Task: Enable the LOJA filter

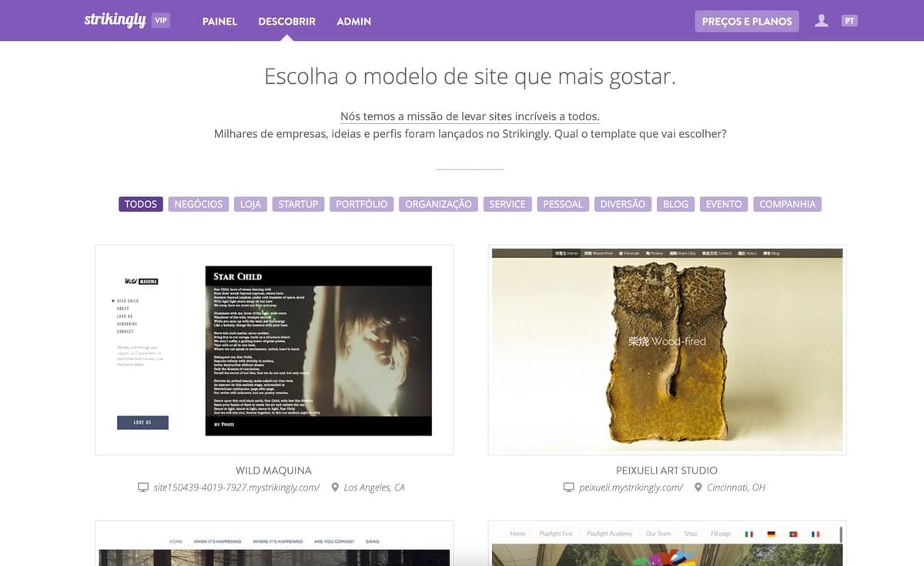Action: 249,203
